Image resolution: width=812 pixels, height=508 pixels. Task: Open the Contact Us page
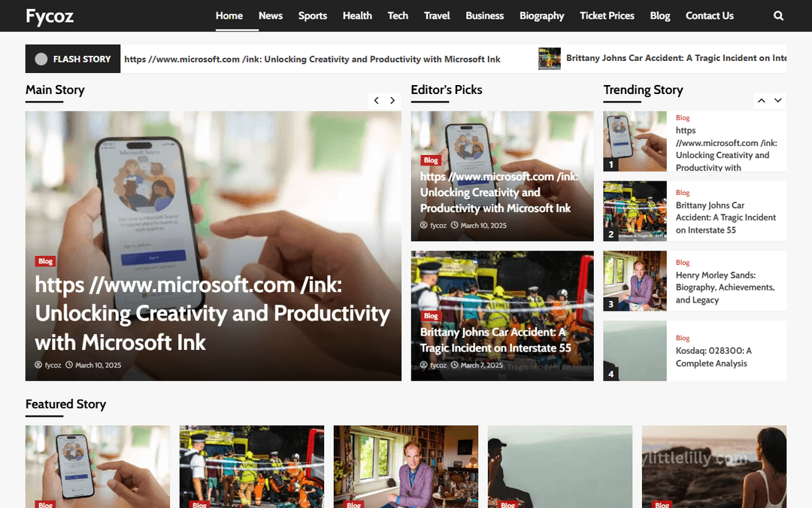click(710, 16)
